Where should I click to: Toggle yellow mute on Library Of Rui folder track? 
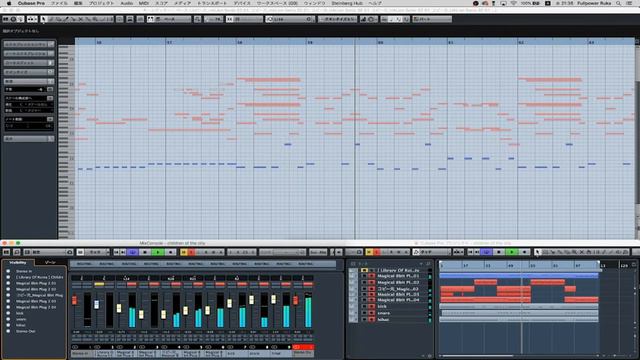click(364, 270)
